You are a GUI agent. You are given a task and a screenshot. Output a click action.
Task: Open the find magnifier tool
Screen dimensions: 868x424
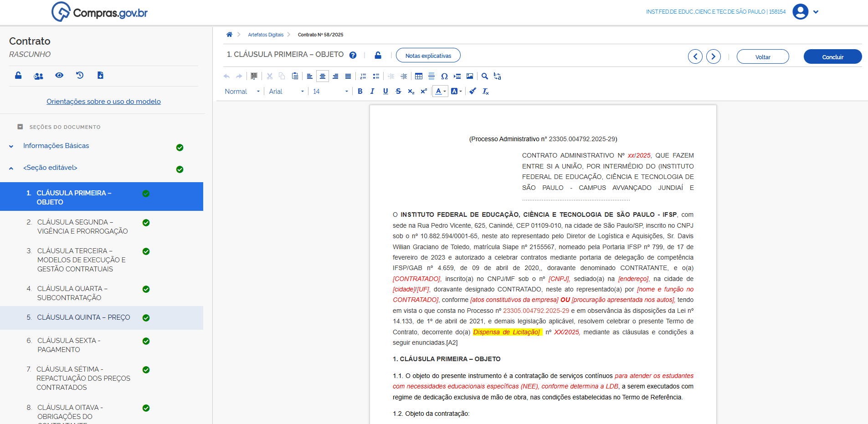coord(485,77)
